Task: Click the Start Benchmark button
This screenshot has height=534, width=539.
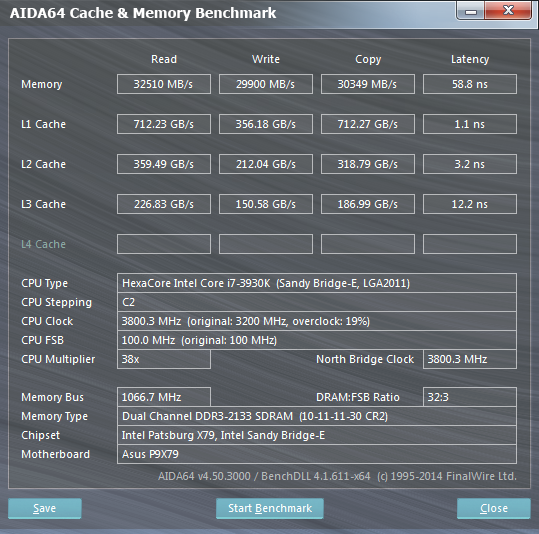Action: [270, 508]
